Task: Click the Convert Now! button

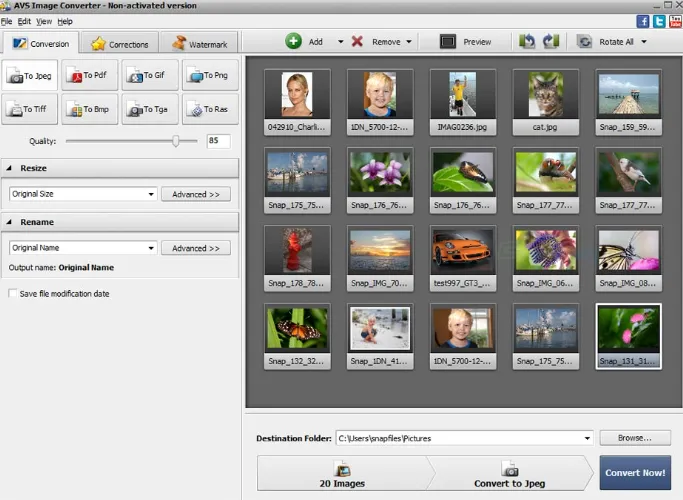Action: click(x=635, y=473)
